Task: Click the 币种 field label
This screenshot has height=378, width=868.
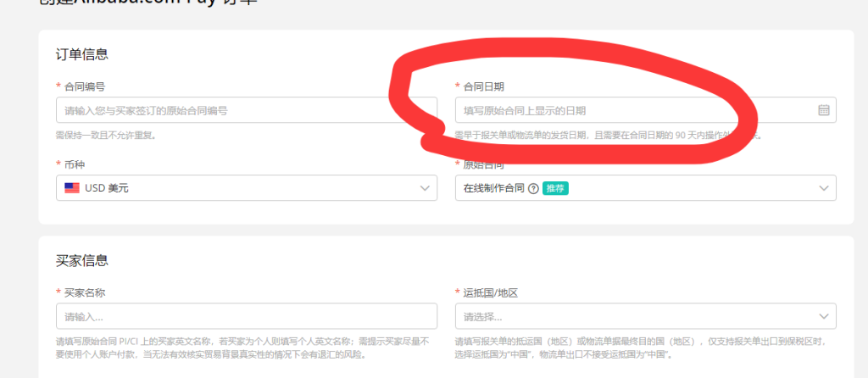Action: point(75,164)
